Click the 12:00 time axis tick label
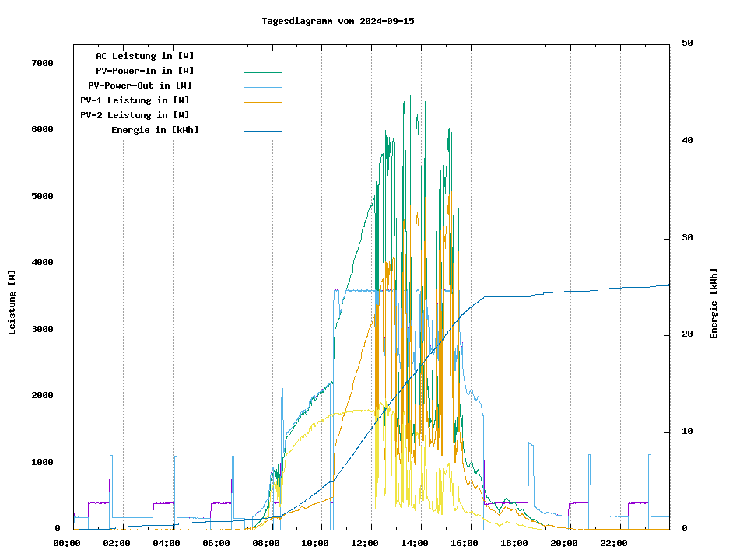 point(365,543)
